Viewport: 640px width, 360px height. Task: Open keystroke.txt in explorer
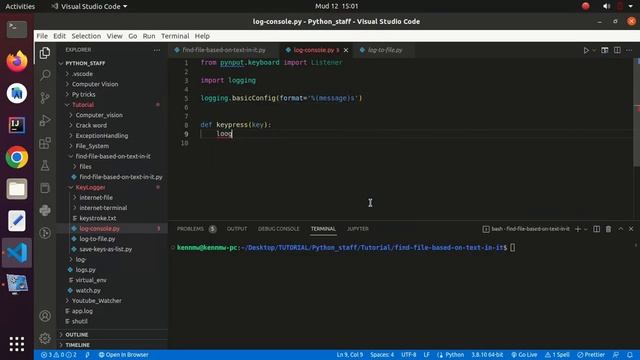[98, 218]
